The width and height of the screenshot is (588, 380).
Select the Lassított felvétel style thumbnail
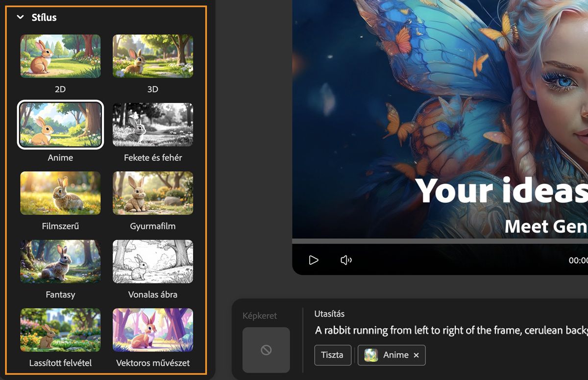coord(60,330)
